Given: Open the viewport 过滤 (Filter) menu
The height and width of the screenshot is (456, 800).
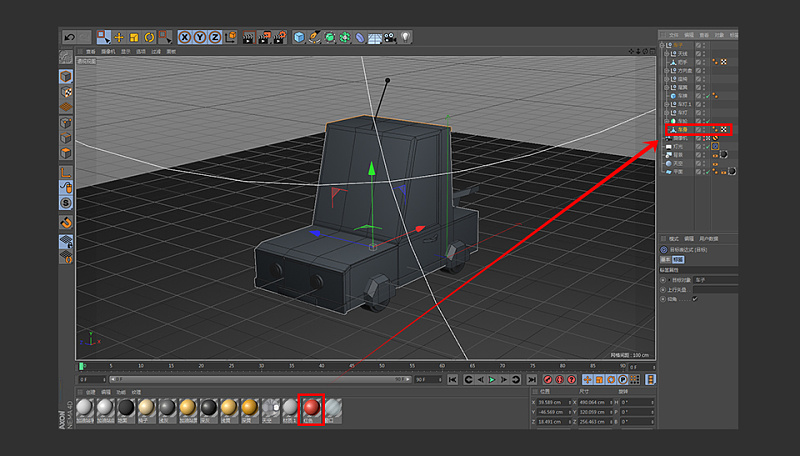Looking at the screenshot, I should click(156, 52).
